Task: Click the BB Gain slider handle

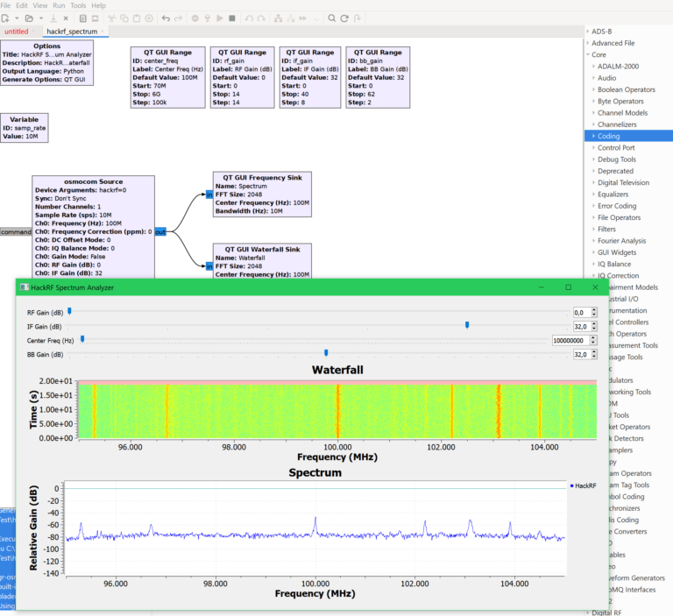Action: [x=326, y=353]
